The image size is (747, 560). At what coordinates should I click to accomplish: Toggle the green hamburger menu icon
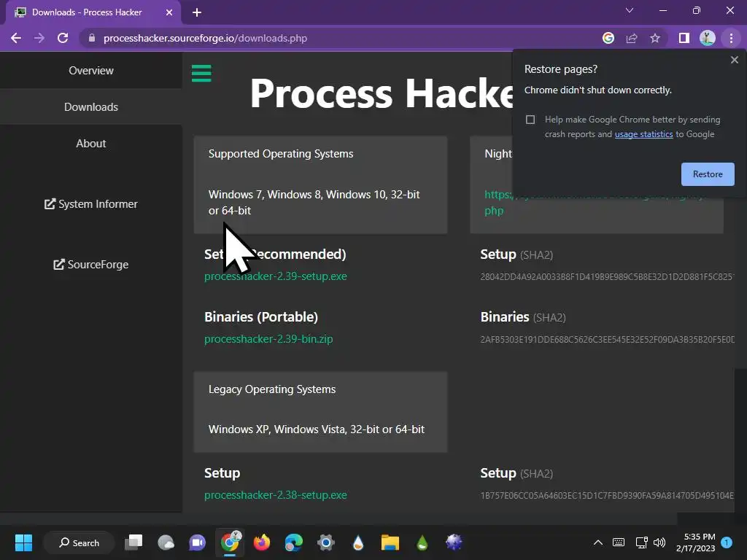201,74
